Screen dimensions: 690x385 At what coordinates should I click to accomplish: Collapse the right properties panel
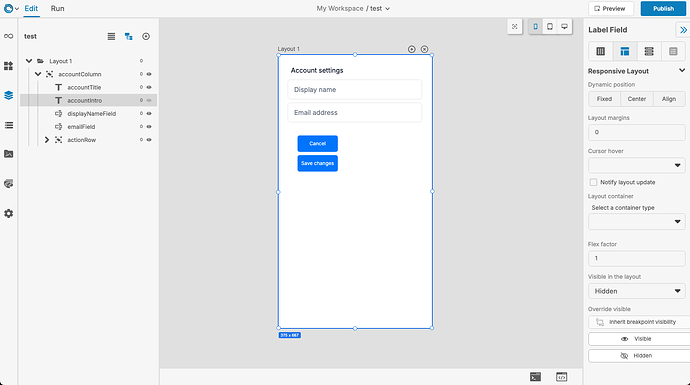pos(683,30)
